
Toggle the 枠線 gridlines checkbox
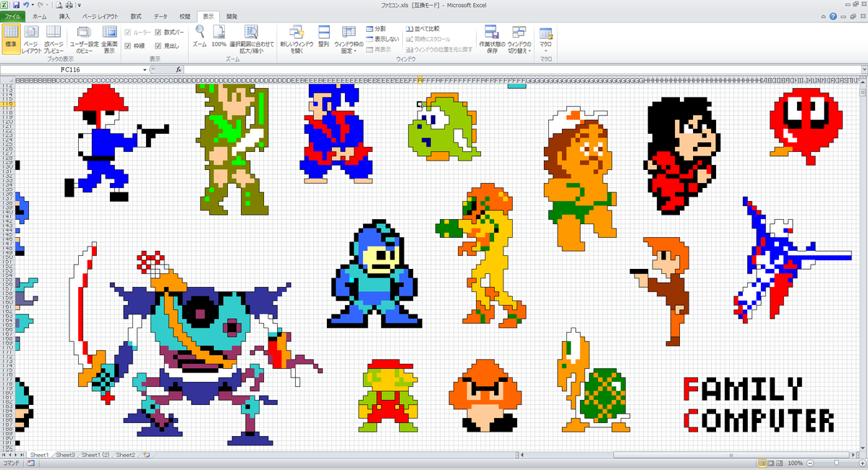click(x=128, y=46)
